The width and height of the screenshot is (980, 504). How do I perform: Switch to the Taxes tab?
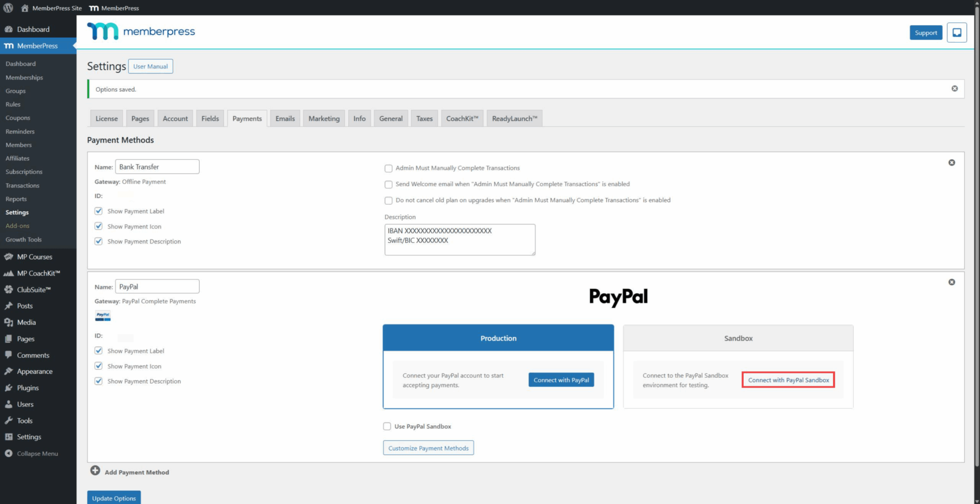pos(424,118)
